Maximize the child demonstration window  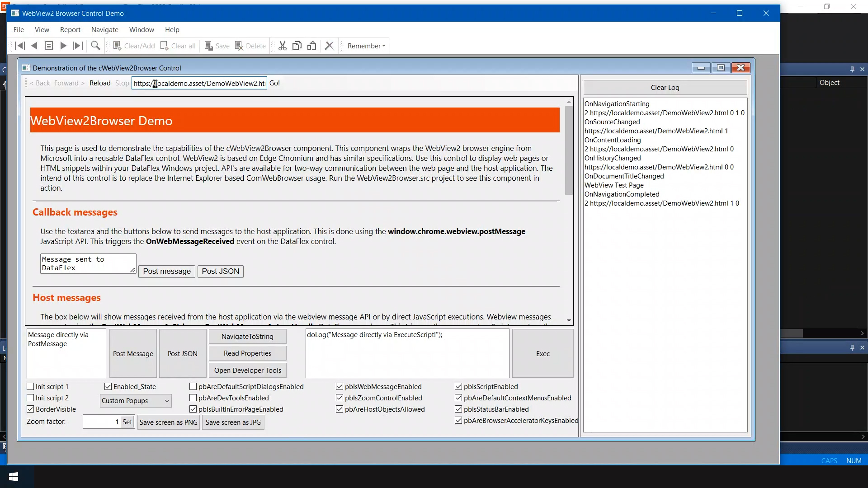(721, 68)
